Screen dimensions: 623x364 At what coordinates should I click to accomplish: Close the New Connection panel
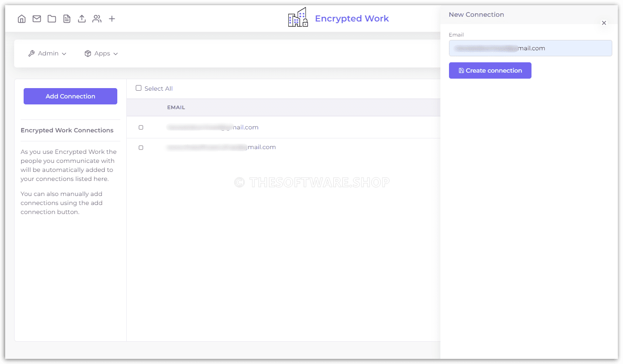coord(604,23)
